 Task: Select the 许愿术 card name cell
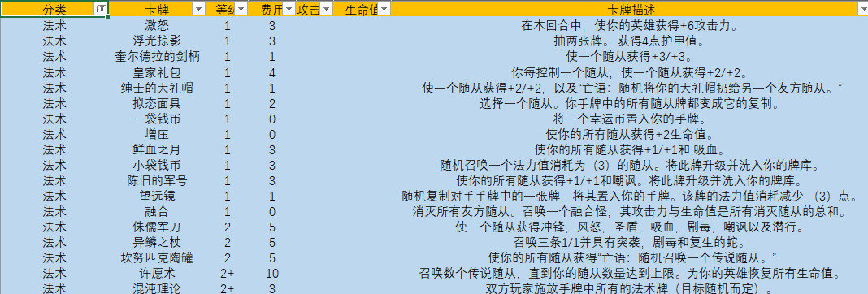coord(158,274)
